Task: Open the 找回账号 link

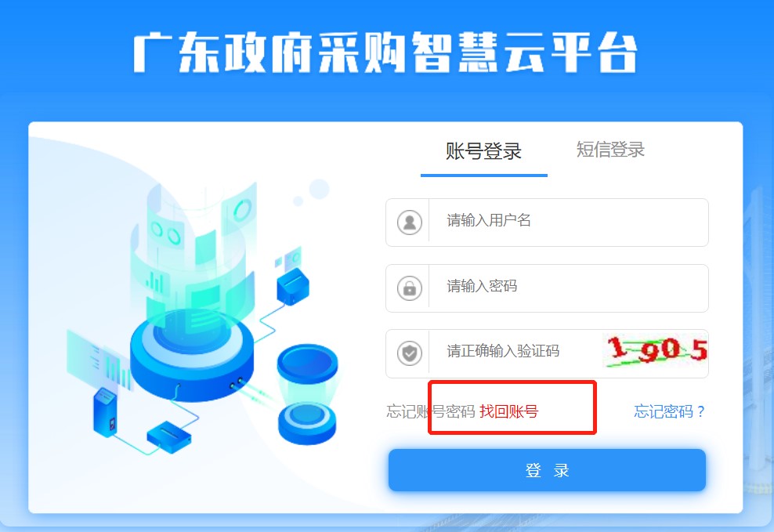Action: tap(509, 411)
